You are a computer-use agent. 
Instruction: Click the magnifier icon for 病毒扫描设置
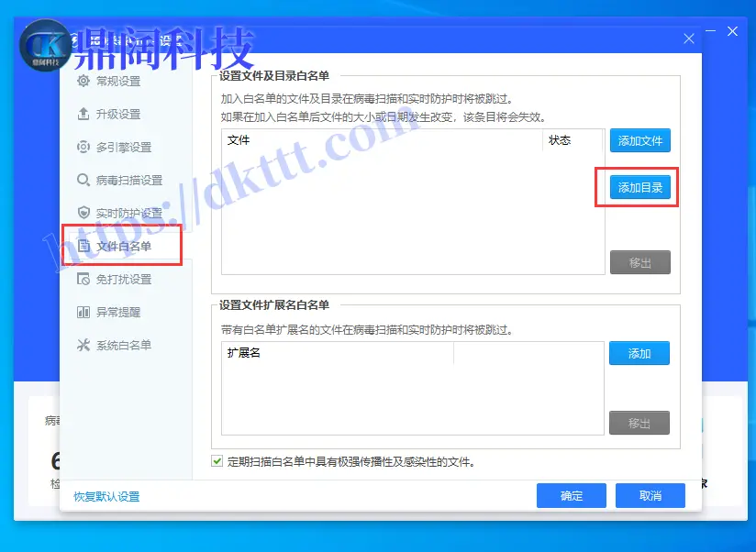84,180
